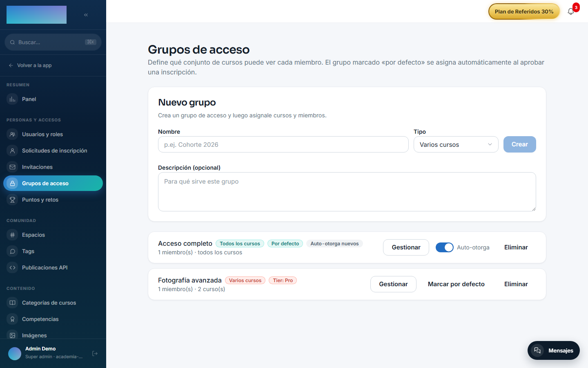Focus the Nombre input field
The height and width of the screenshot is (368, 588).
click(283, 144)
